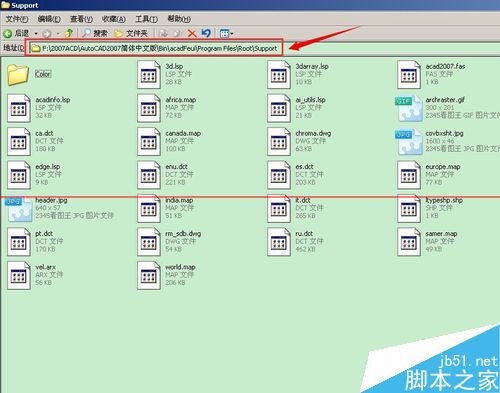Click the Copy To toolbar icon
The width and height of the screenshot is (500, 393).
pyautogui.click(x=178, y=33)
